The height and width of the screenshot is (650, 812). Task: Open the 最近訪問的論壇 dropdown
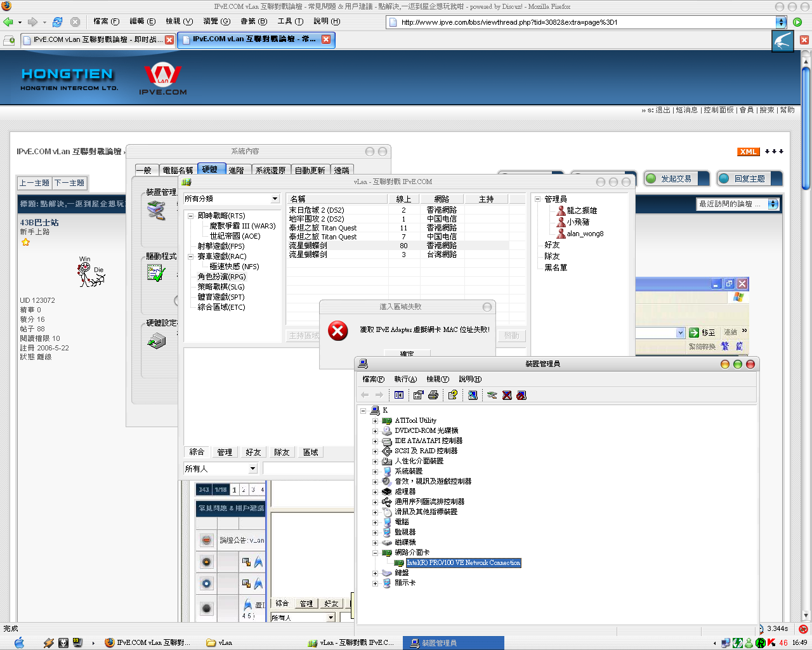(x=773, y=204)
